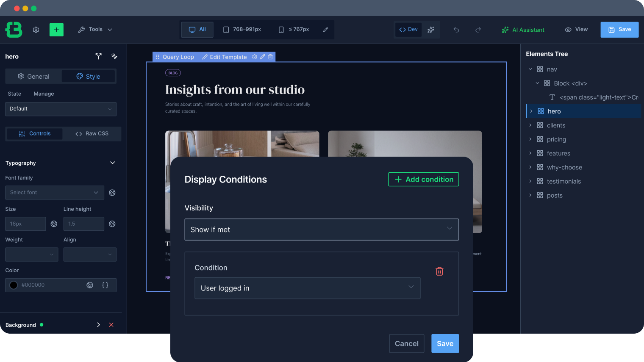644x362 pixels.
Task: Redo the last action
Action: click(478, 30)
